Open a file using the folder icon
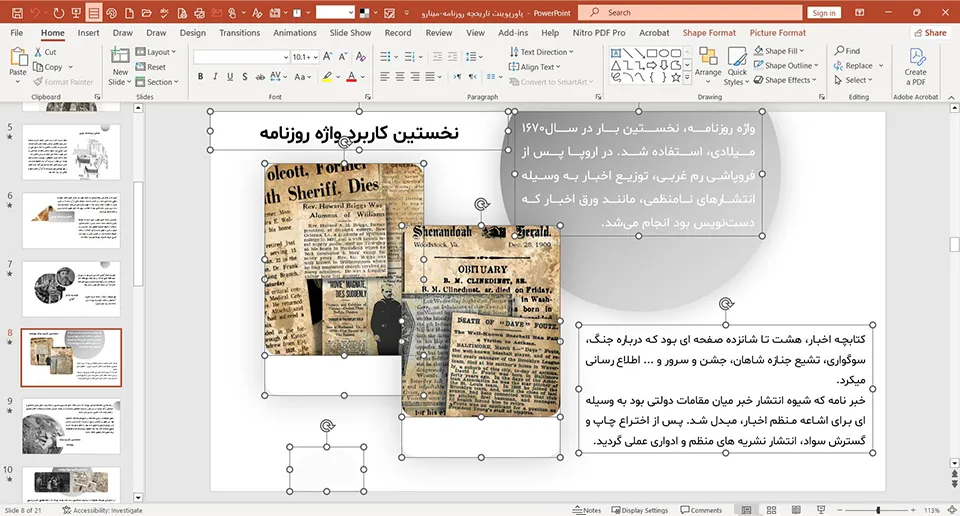This screenshot has height=516, width=960. [146, 12]
